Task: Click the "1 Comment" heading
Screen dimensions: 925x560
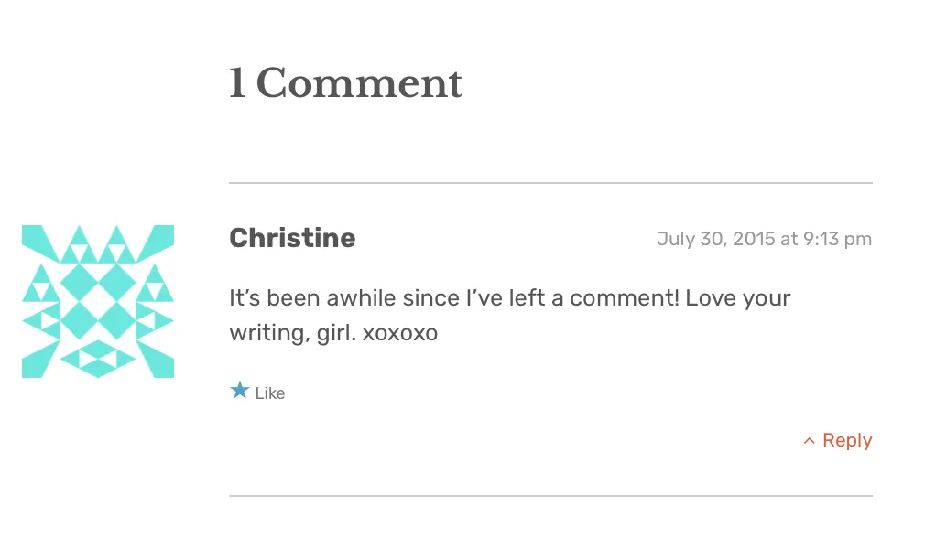Action: coord(345,83)
